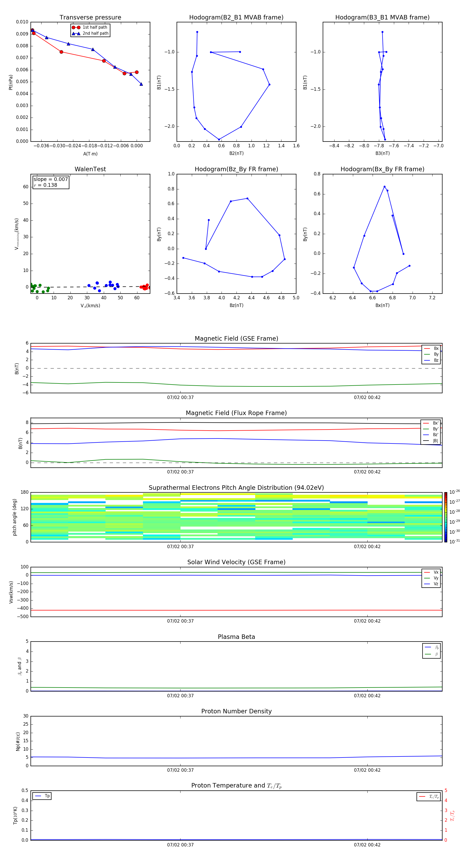
Task: Click the 'Tp(10^6K)' y-axis label
Action: [15, 815]
